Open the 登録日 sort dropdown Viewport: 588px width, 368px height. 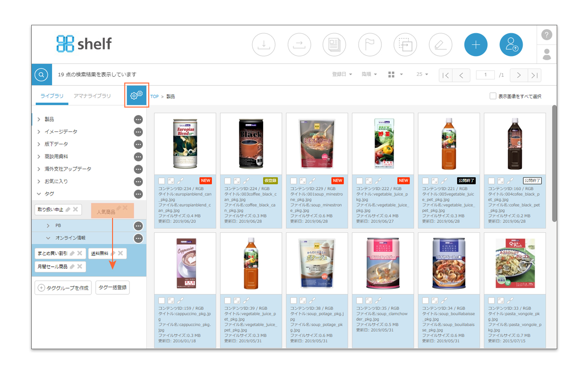tap(342, 75)
